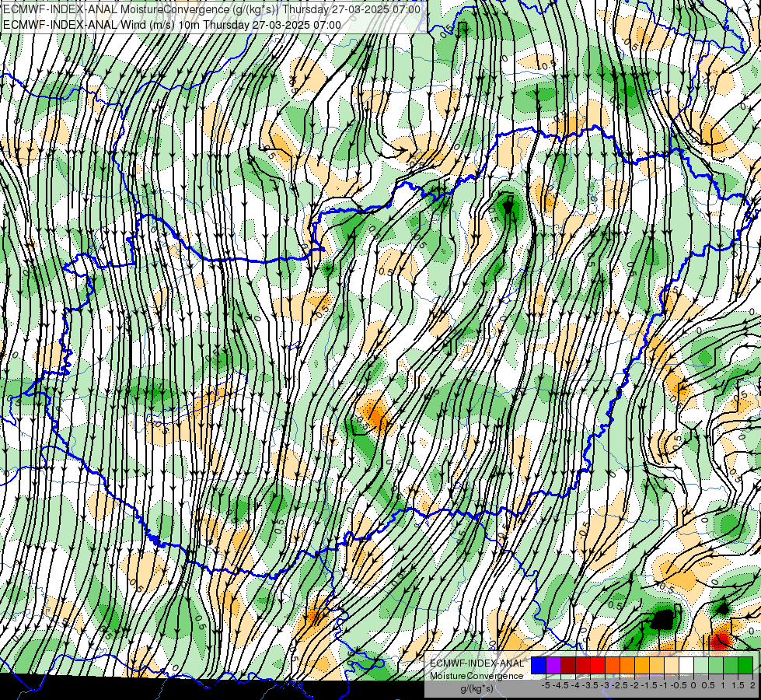761x700 pixels.
Task: Pick the legend swatch between -3.5 and -3
Action: point(598,666)
